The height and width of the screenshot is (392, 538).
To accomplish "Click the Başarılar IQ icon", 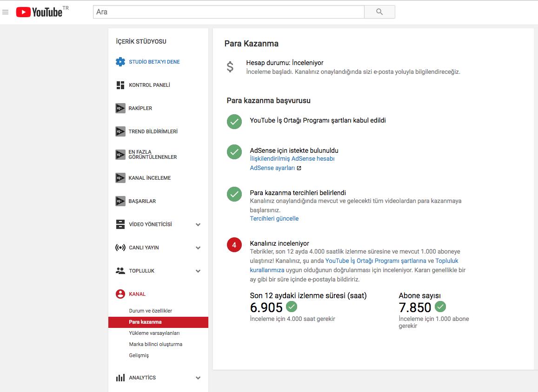I will click(120, 201).
